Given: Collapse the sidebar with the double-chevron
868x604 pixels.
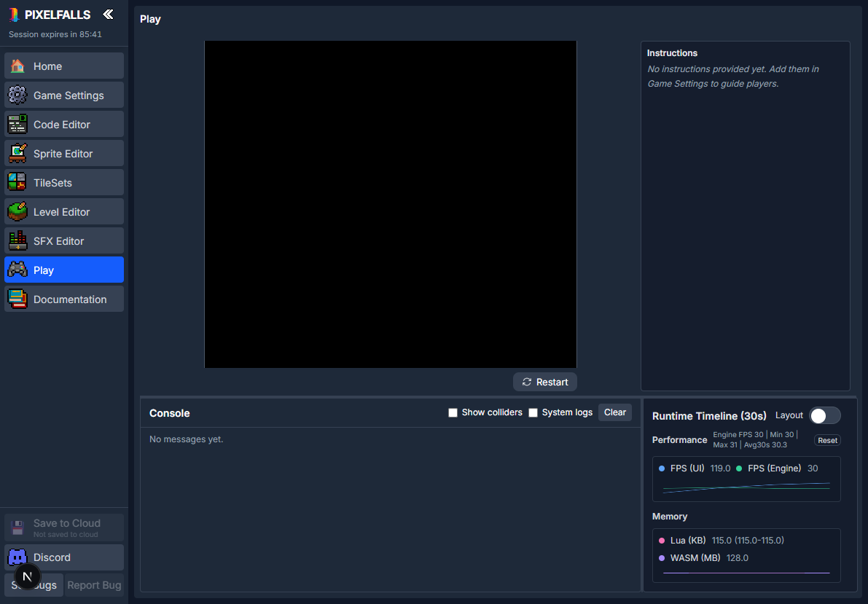Looking at the screenshot, I should pos(108,15).
